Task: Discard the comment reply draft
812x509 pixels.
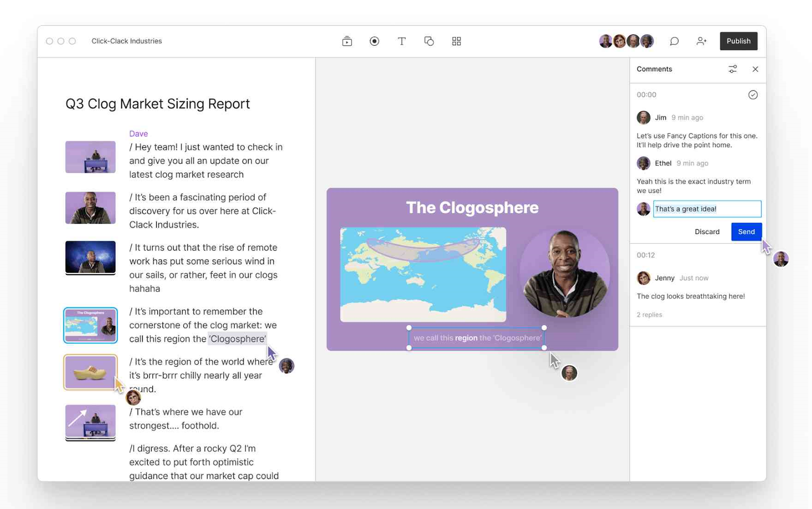Action: pyautogui.click(x=707, y=232)
